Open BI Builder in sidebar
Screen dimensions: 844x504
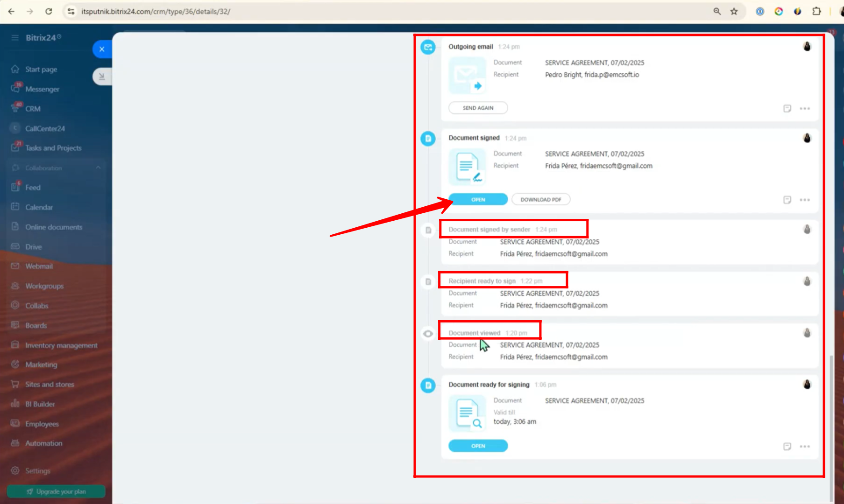point(40,404)
